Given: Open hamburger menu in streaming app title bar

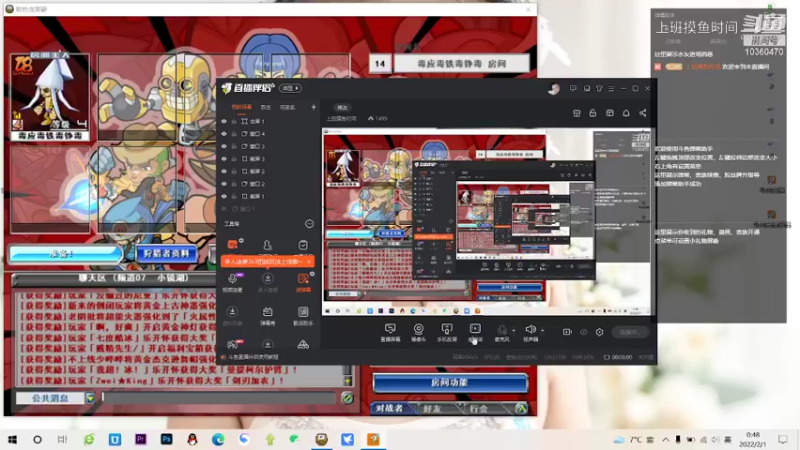Looking at the screenshot, I should coord(611,88).
